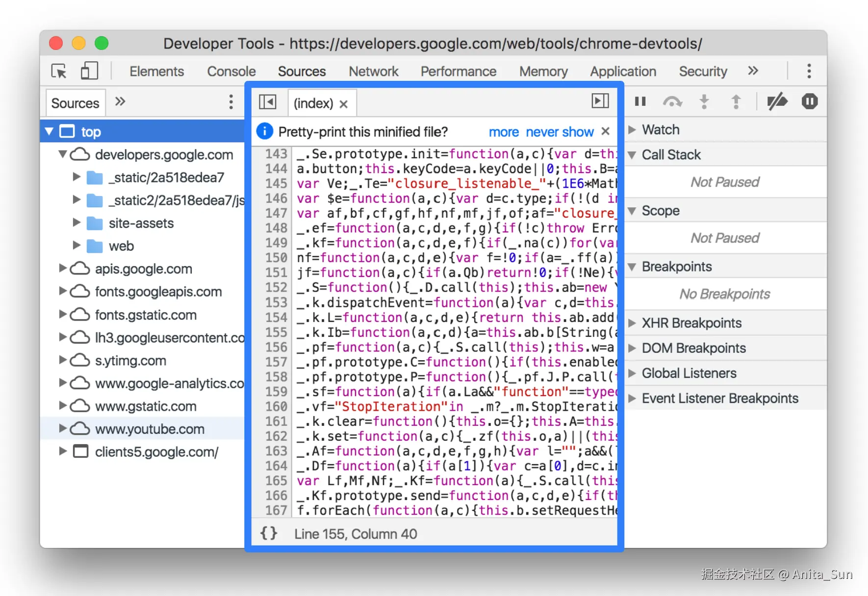This screenshot has height=596, width=868.
Task: Open the Elements tab
Action: coord(157,72)
